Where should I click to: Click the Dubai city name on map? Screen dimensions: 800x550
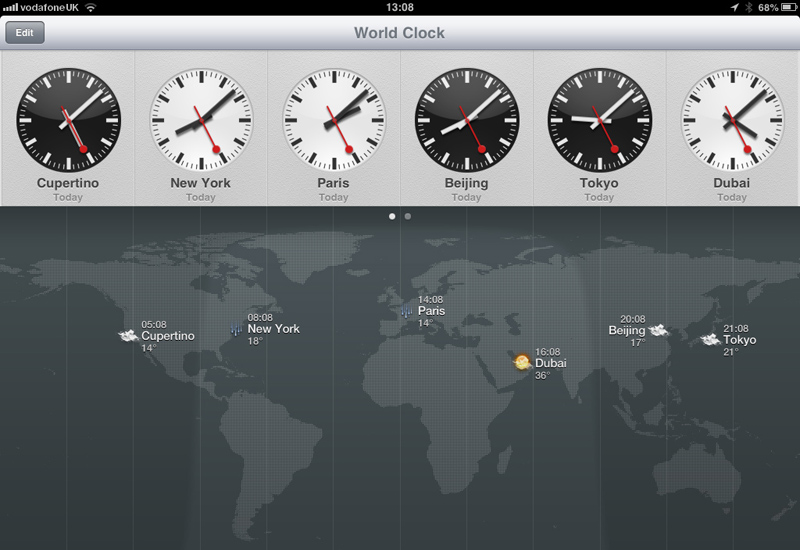click(551, 363)
